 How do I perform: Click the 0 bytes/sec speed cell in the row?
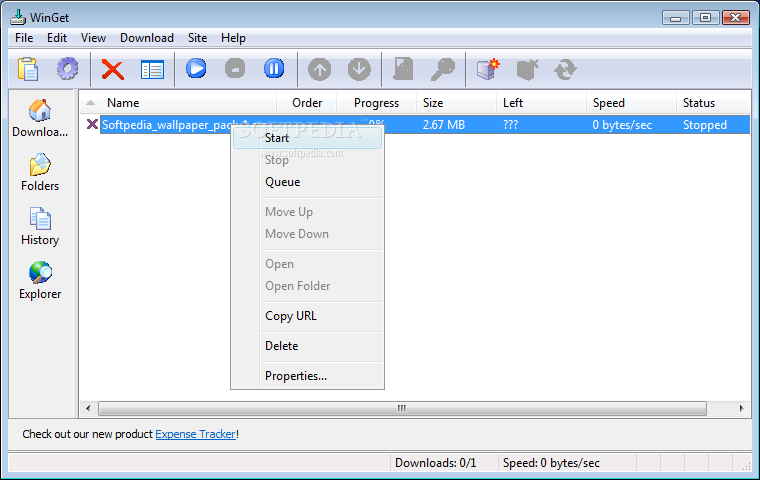[x=622, y=125]
